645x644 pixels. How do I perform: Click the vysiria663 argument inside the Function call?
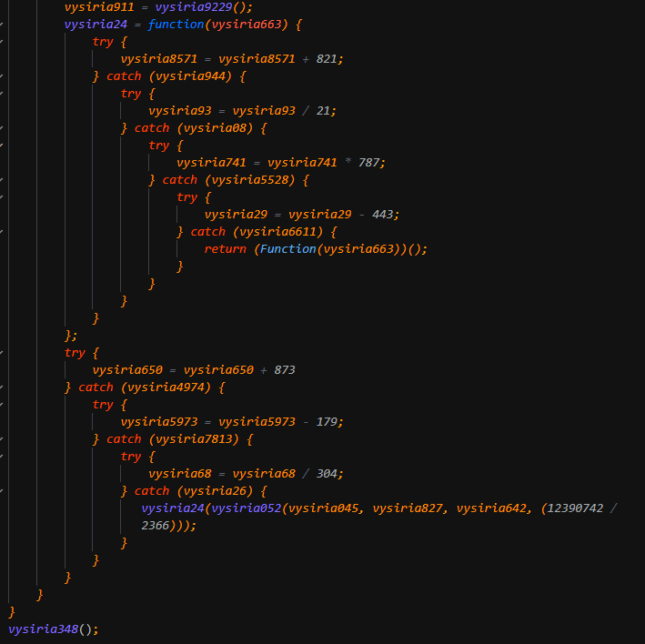pyautogui.click(x=358, y=249)
